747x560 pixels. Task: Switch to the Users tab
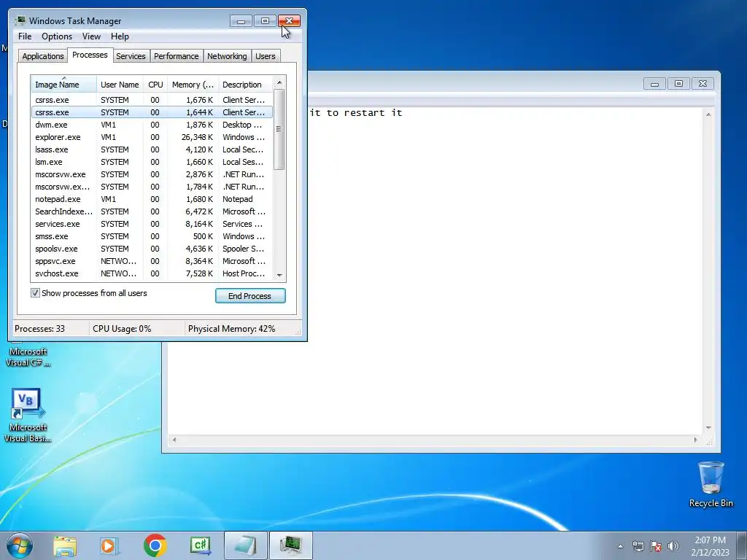click(x=266, y=56)
